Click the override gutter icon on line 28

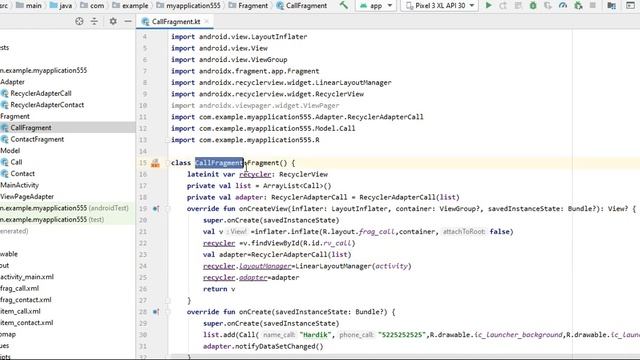tap(156, 312)
